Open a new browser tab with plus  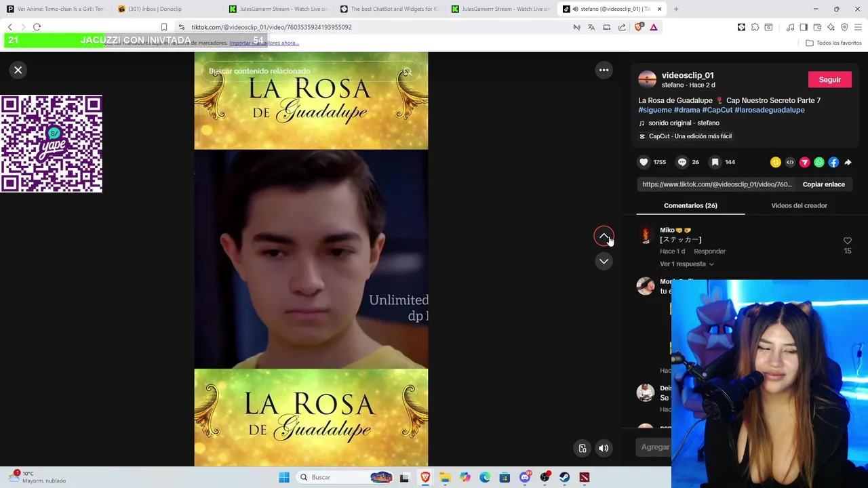[676, 9]
